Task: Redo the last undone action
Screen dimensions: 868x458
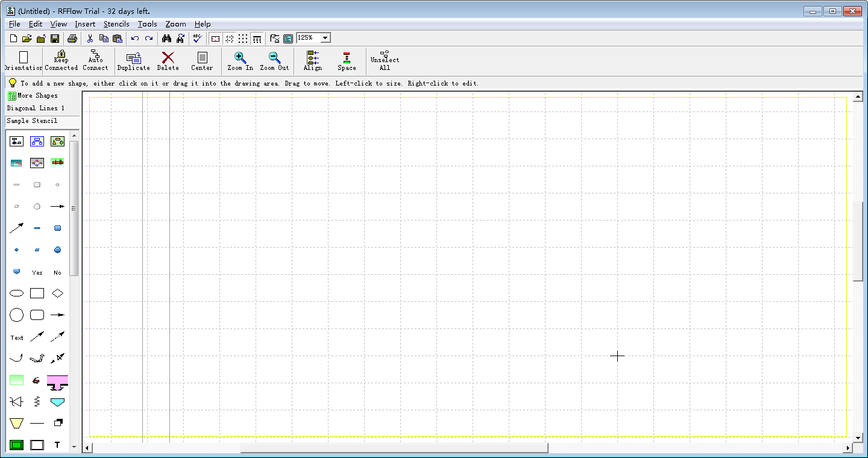Action: (149, 39)
